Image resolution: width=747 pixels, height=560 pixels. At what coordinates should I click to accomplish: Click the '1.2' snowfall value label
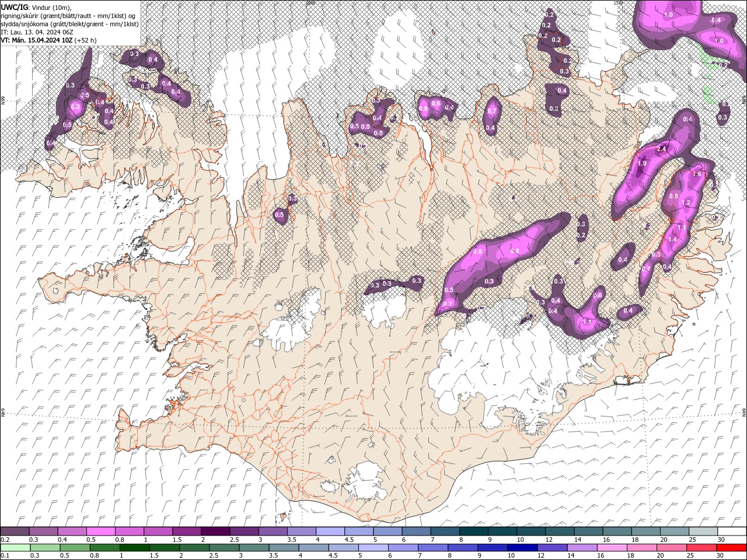(x=686, y=202)
